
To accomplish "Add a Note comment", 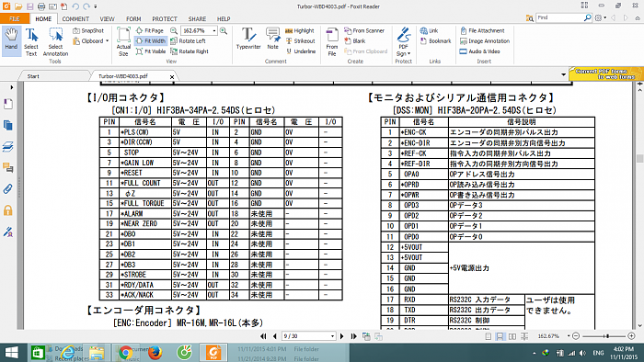I will point(272,39).
